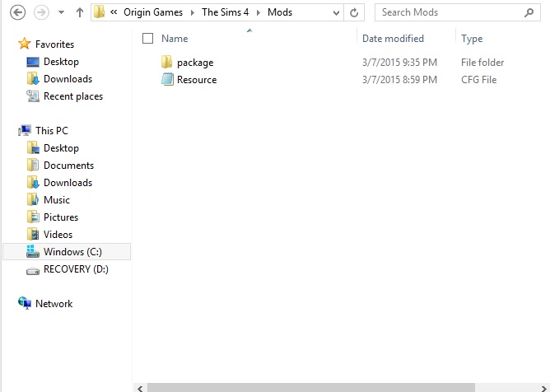
Task: Go back with the Back arrow button
Action: point(17,13)
